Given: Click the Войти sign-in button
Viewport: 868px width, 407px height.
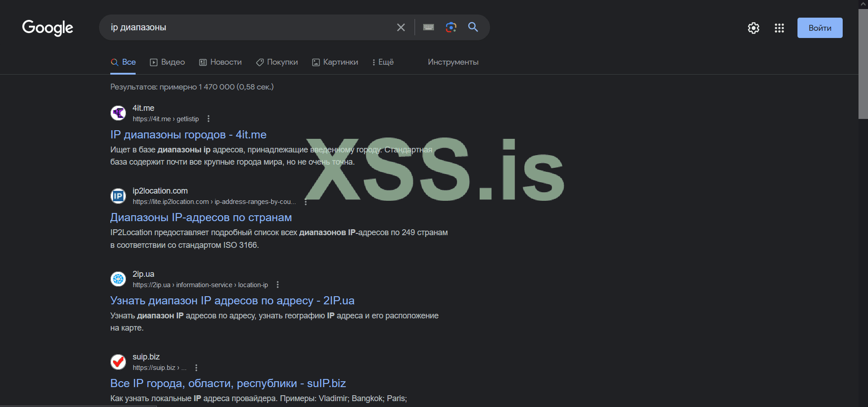Looking at the screenshot, I should click(820, 28).
